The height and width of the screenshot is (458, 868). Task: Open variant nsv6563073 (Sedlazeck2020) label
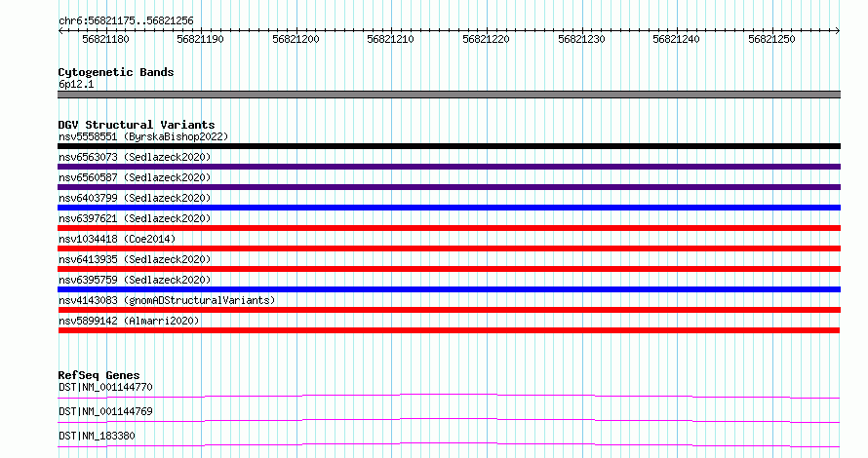coord(135,157)
